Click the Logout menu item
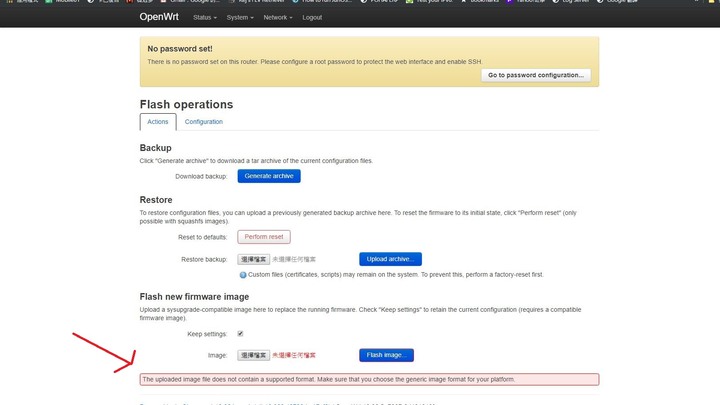The image size is (720, 405). (312, 17)
